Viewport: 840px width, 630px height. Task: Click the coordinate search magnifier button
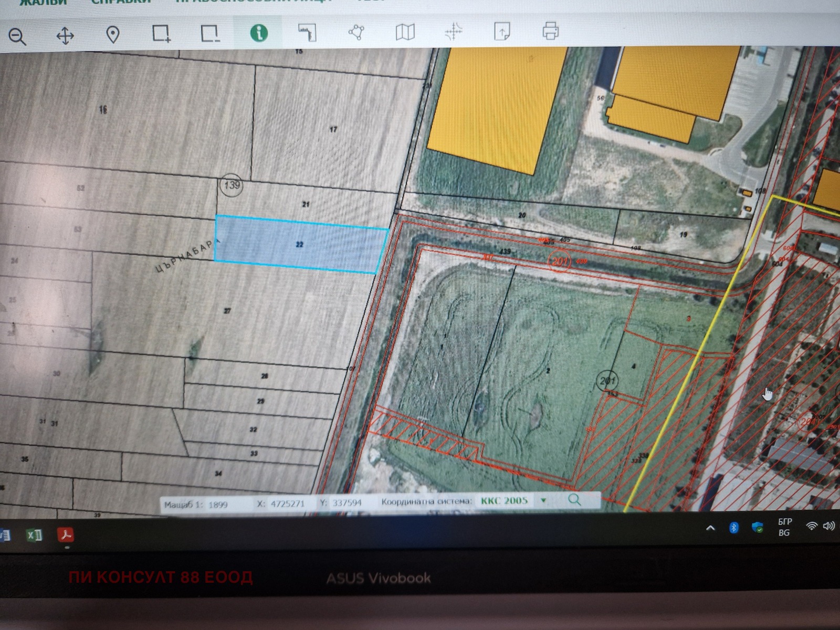tap(574, 499)
